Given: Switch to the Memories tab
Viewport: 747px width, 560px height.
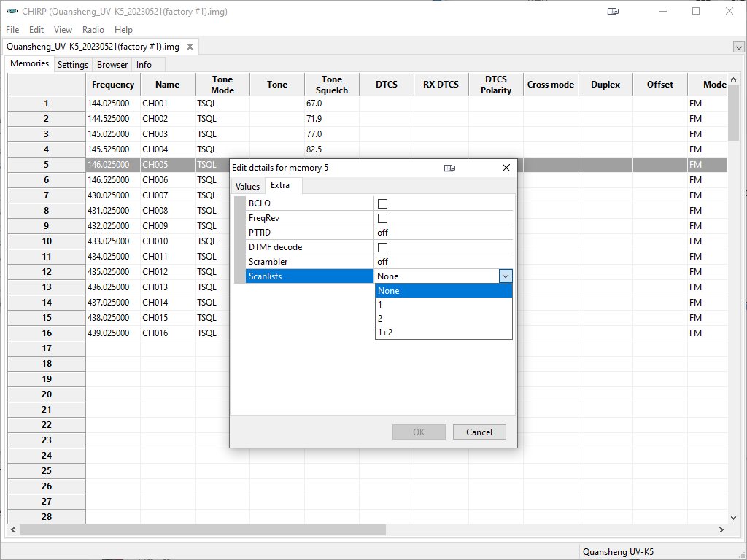Looking at the screenshot, I should pos(29,63).
